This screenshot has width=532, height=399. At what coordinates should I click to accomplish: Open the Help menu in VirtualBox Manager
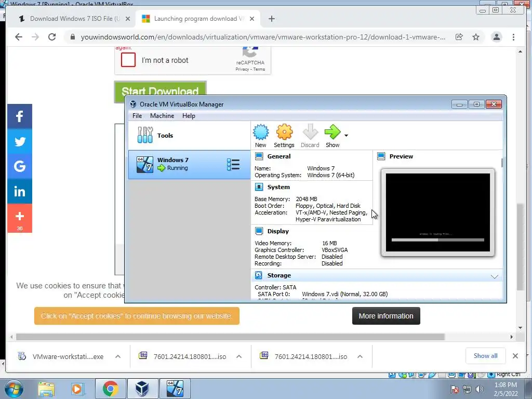coord(189,116)
